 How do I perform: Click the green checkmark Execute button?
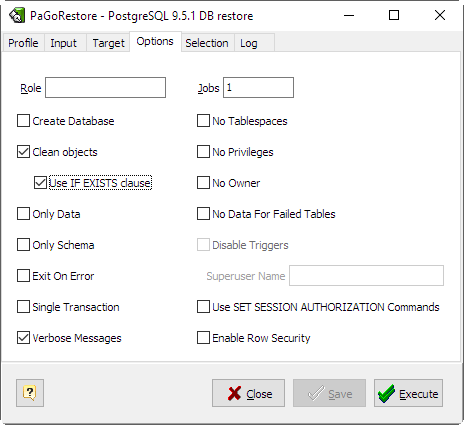pyautogui.click(x=408, y=393)
